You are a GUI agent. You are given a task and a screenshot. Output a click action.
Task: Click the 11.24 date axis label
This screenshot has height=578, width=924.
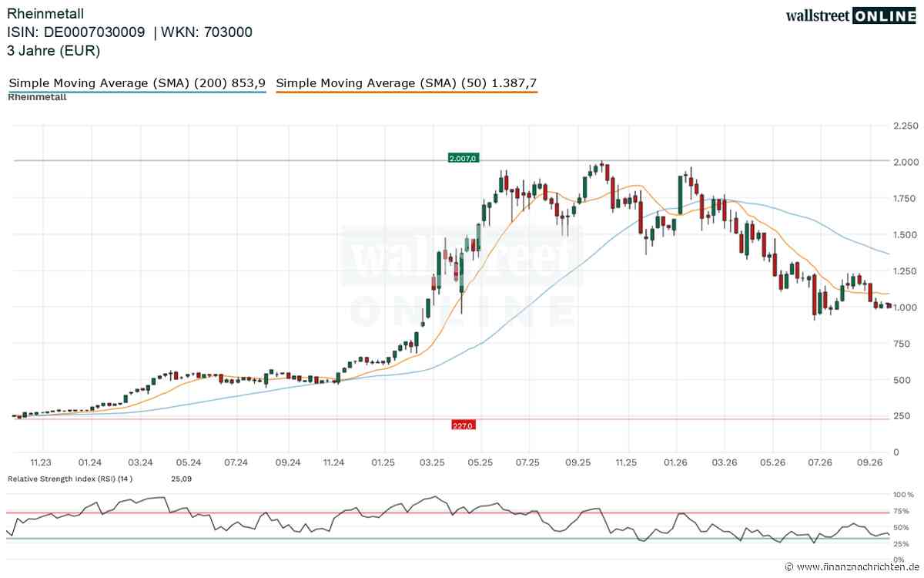tap(335, 462)
